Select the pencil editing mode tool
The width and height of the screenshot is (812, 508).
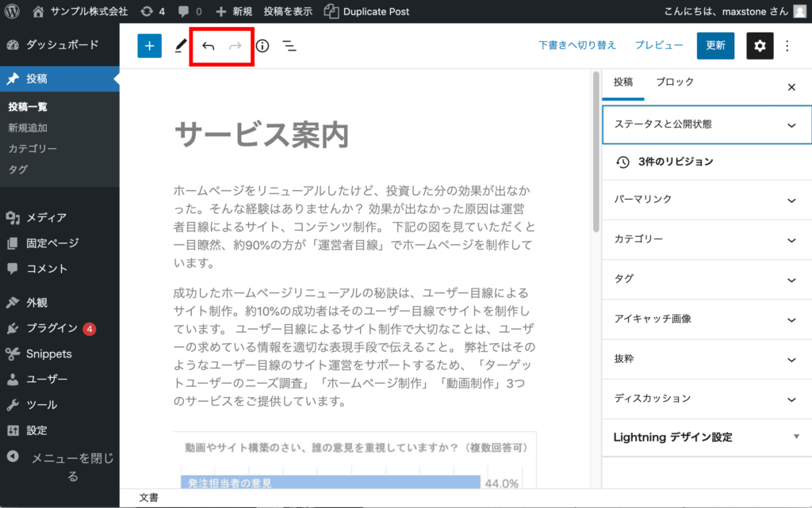point(178,46)
